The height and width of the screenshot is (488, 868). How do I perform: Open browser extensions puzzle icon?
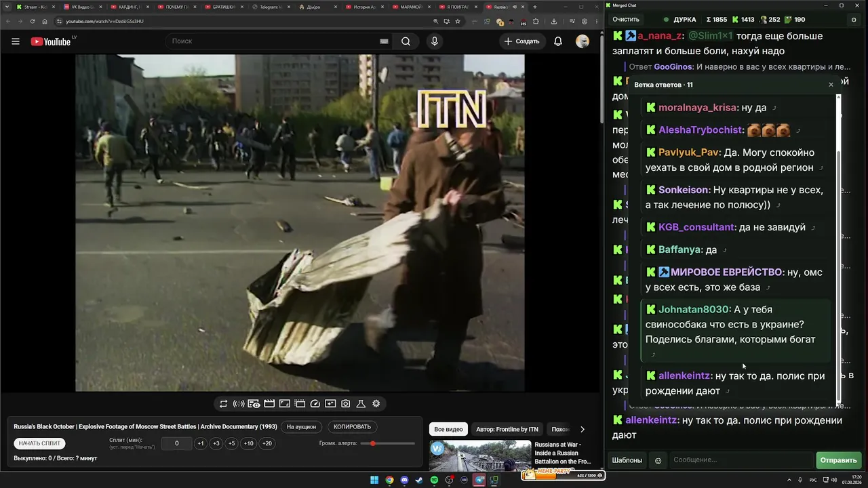click(535, 21)
